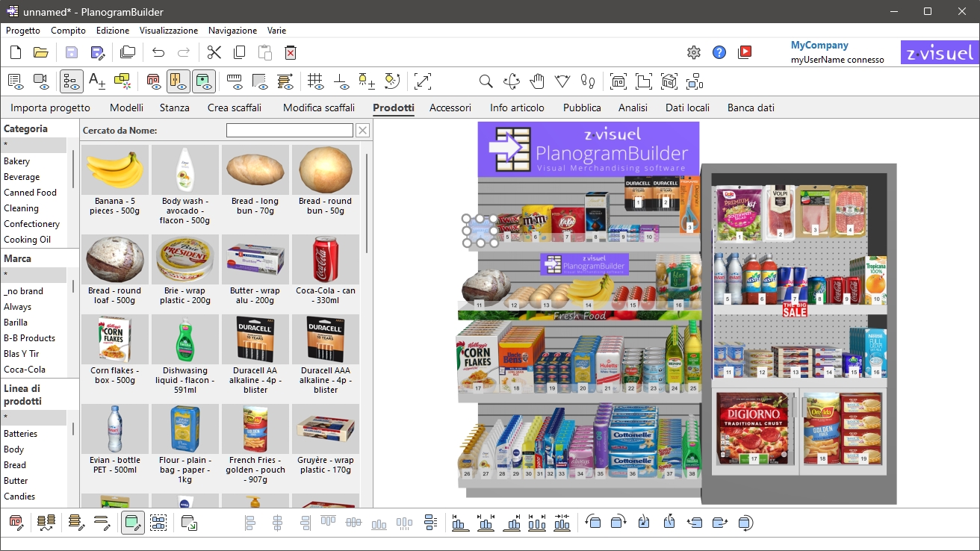
Task: Click the rotate cuboid counterclockwise icon
Action: pyautogui.click(x=593, y=523)
